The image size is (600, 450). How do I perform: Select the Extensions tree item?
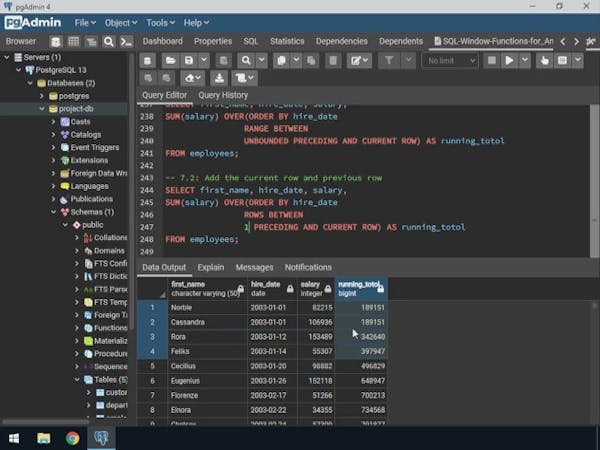pos(89,160)
